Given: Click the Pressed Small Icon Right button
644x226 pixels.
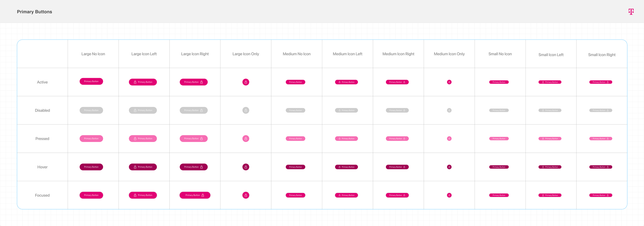Looking at the screenshot, I should tap(601, 139).
